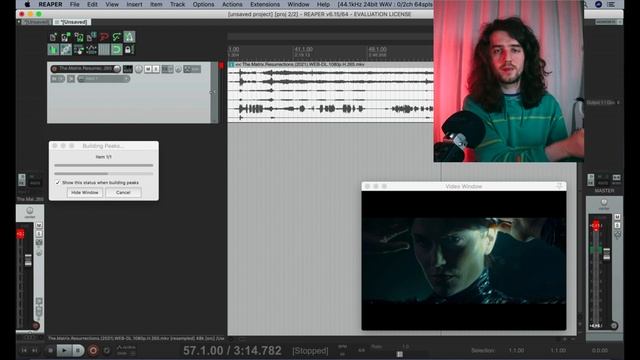Click the Open Project toolbar icon

click(x=66, y=37)
